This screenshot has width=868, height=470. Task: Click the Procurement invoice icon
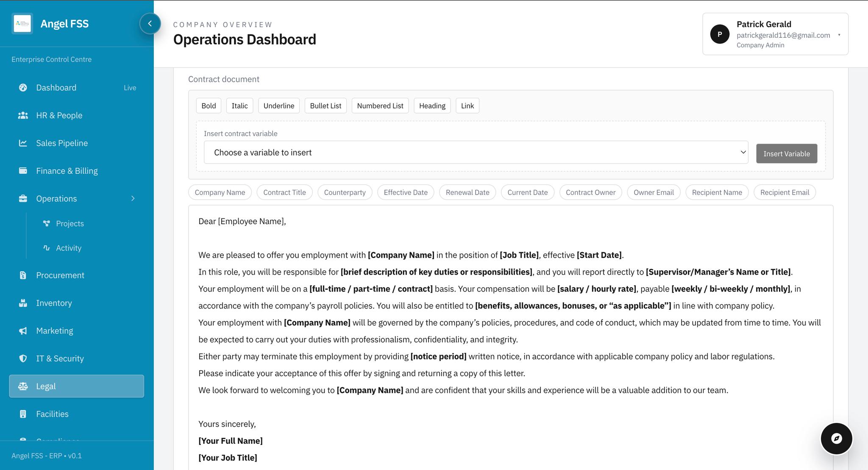[x=23, y=275]
